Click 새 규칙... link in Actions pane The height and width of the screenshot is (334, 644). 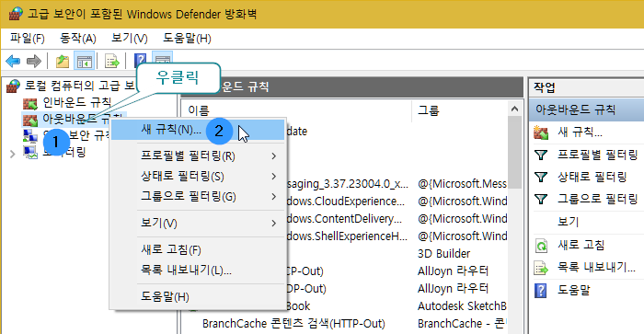coord(580,132)
